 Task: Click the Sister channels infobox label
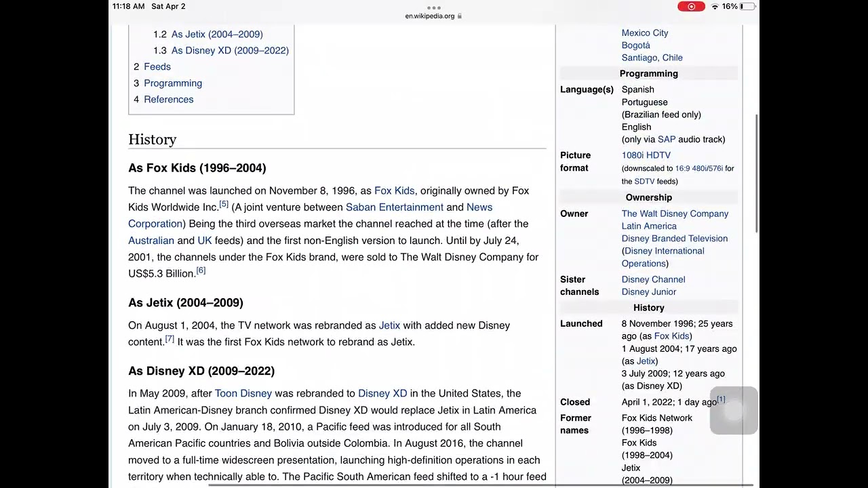580,285
